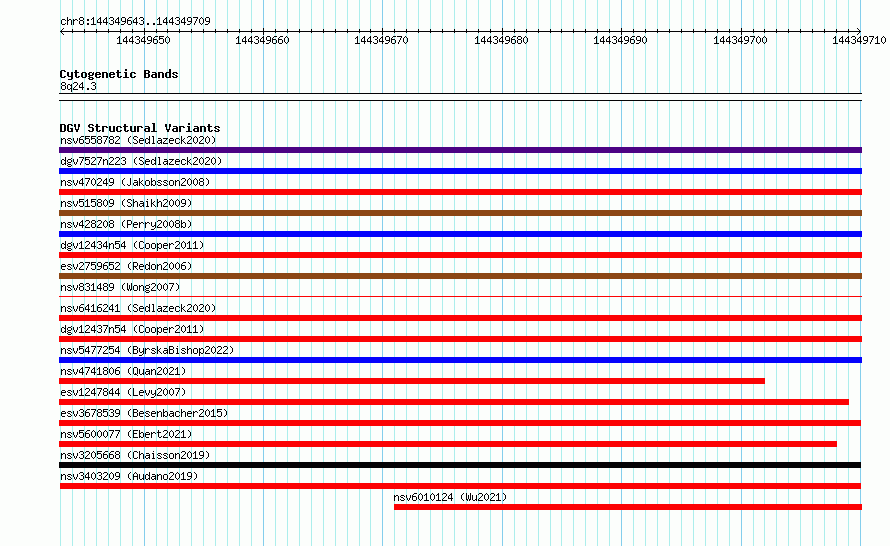Screen dimensions: 890x546
Task: Open dgv12437n54 (Cooper2011) variant label
Action: (x=132, y=329)
